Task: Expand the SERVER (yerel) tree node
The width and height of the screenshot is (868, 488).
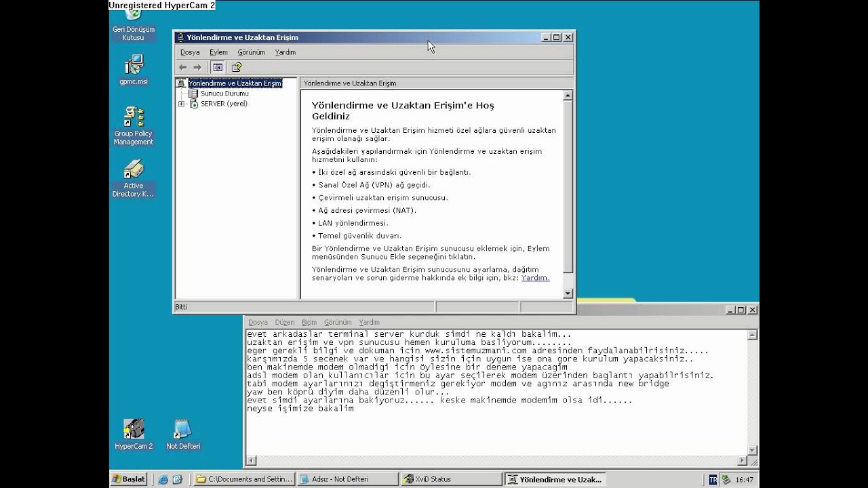Action: tap(181, 104)
